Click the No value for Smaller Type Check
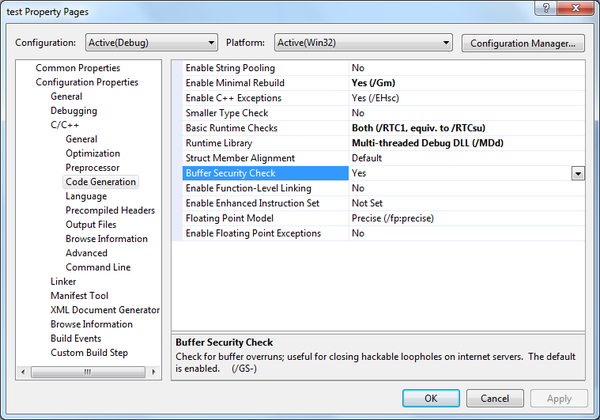 467,113
